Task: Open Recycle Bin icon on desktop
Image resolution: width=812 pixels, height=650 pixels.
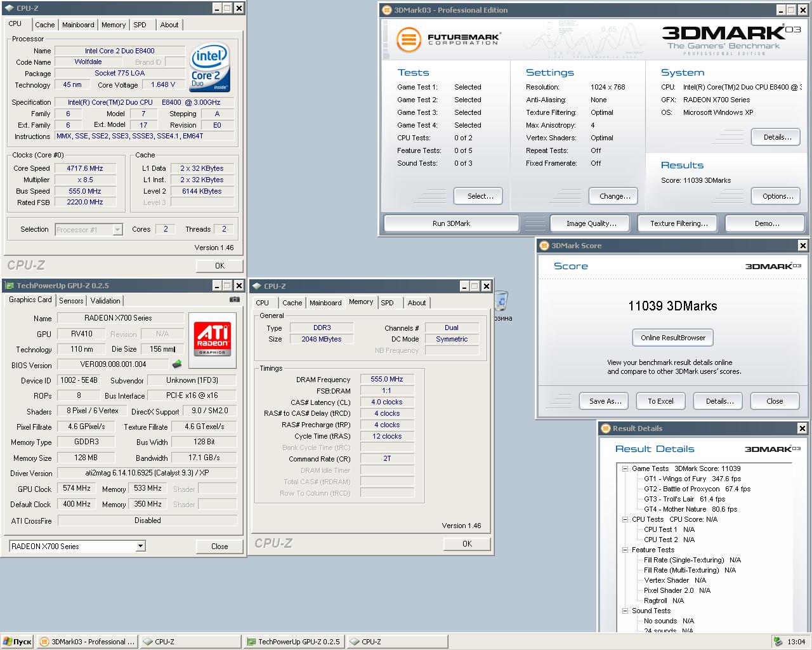Action: [501, 302]
